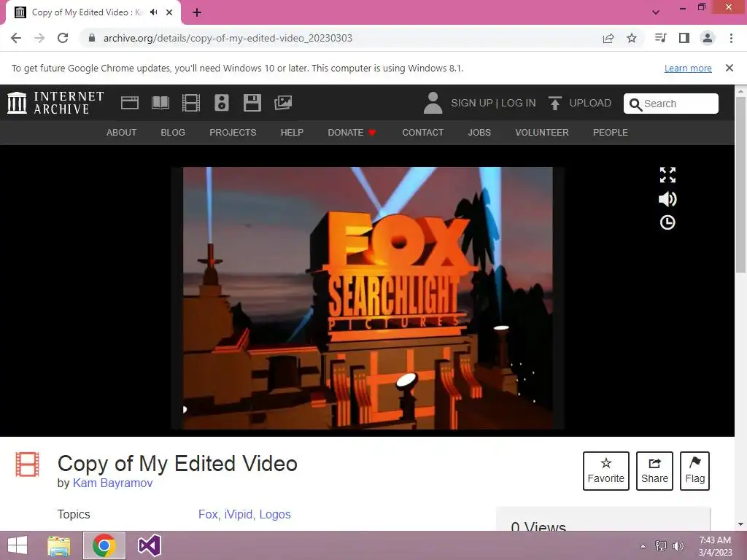
Task: Open the Windows Start button
Action: (x=18, y=545)
